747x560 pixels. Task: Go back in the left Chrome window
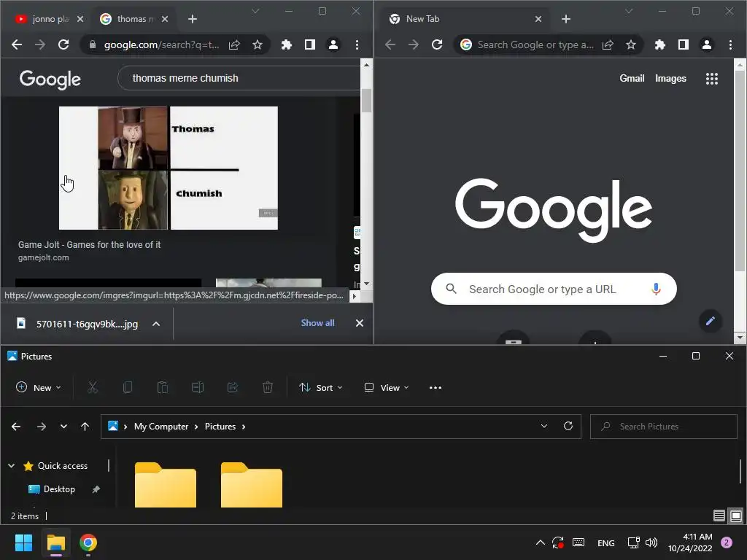pyautogui.click(x=17, y=44)
